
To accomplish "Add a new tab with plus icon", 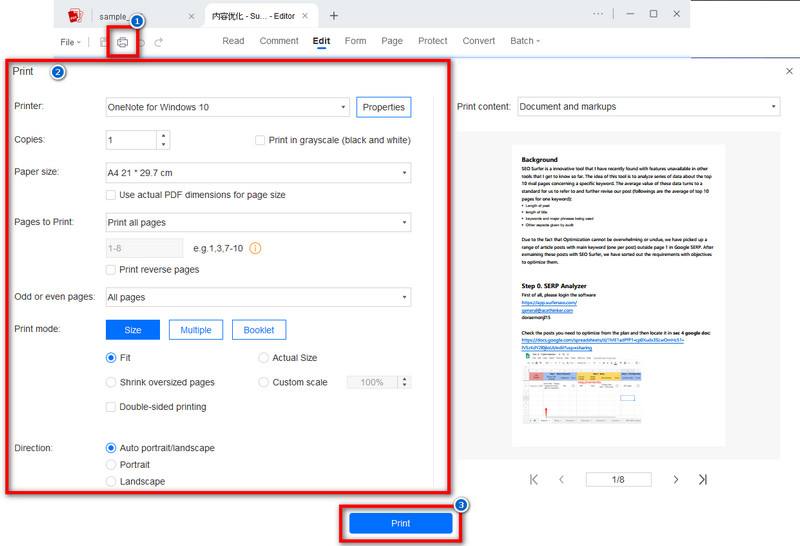I will tap(334, 16).
